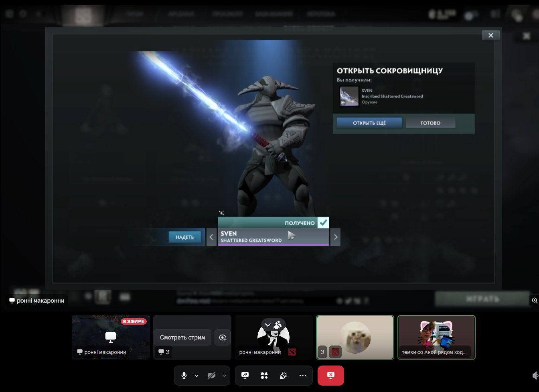The image size is (539, 392).
Task: Open the more options ellipsis
Action: (x=303, y=376)
